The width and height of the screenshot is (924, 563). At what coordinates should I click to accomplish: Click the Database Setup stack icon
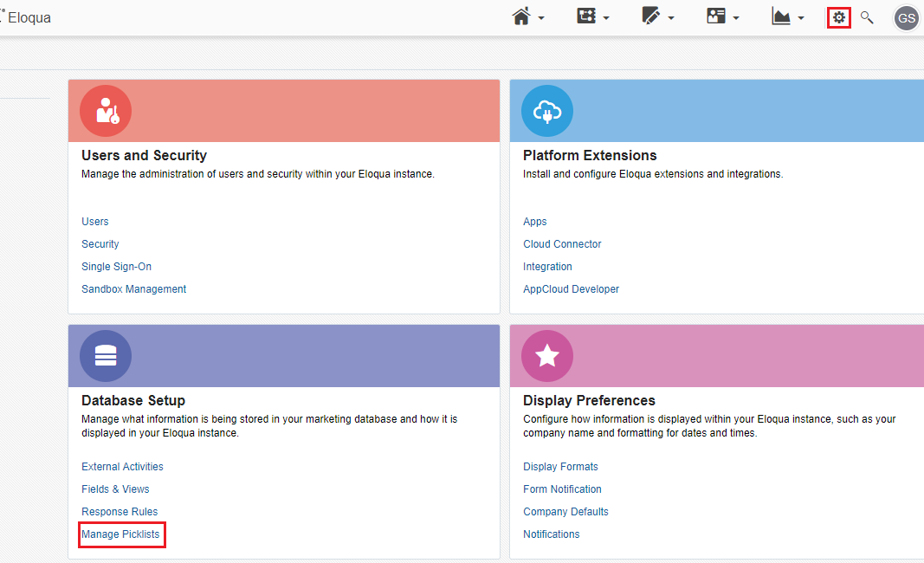(106, 356)
